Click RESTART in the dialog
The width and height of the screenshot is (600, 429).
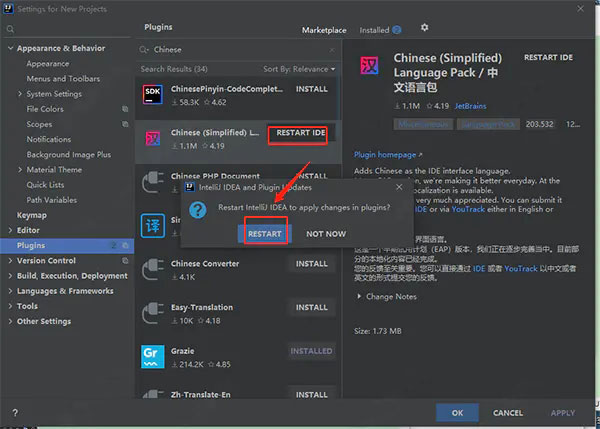[265, 234]
